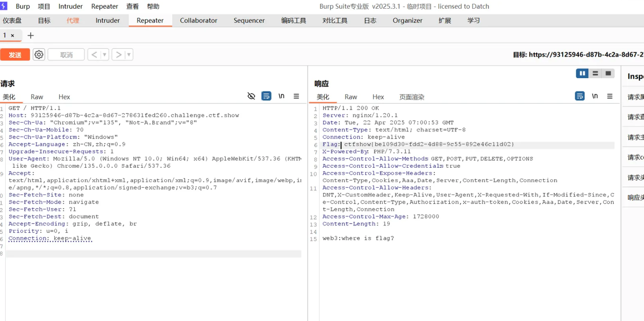
Task: Switch to top-bottom stacked layout
Action: [x=595, y=73]
